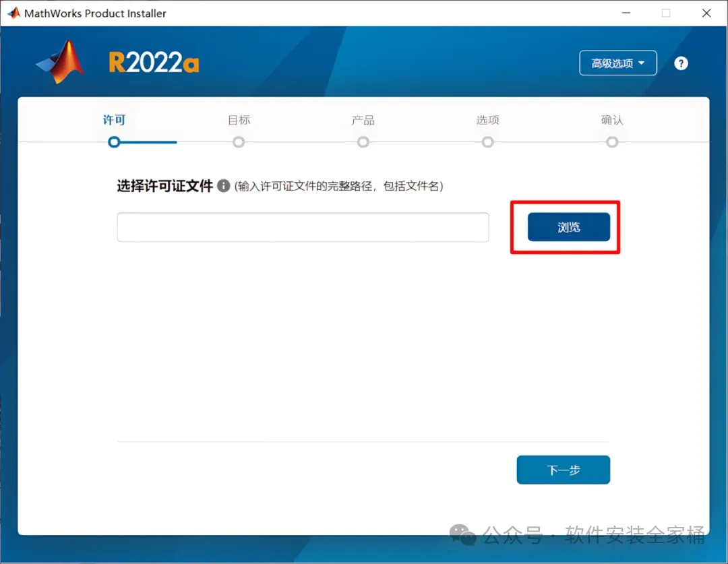Click the MathWorks icon in title bar

14,13
